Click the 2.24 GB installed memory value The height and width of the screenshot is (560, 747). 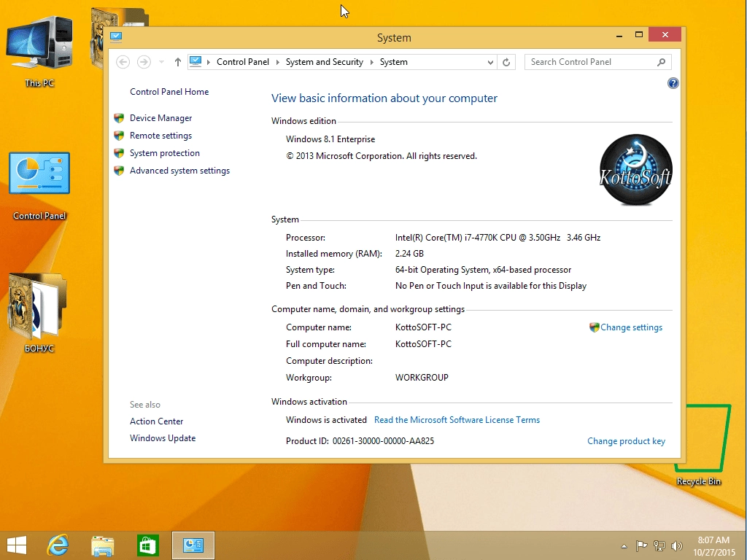pyautogui.click(x=409, y=254)
